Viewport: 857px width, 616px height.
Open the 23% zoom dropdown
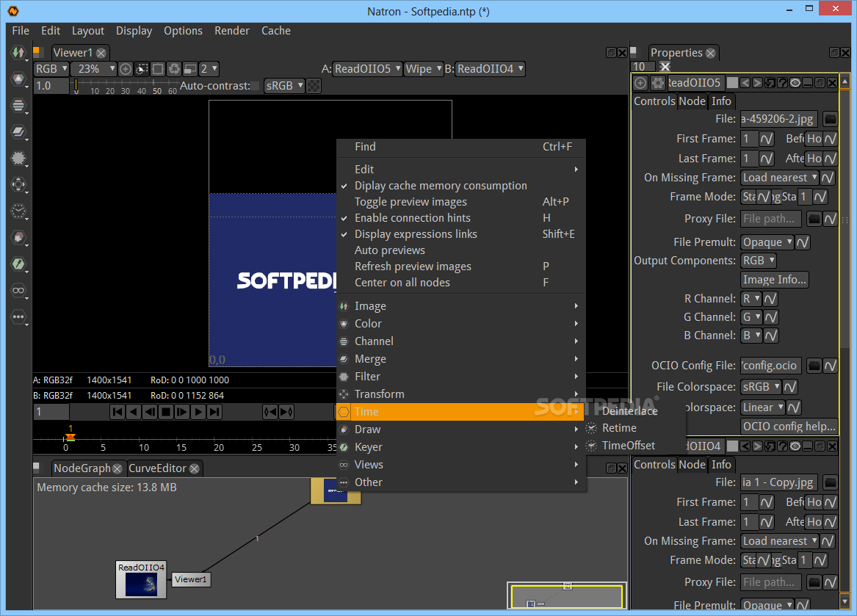tap(94, 69)
